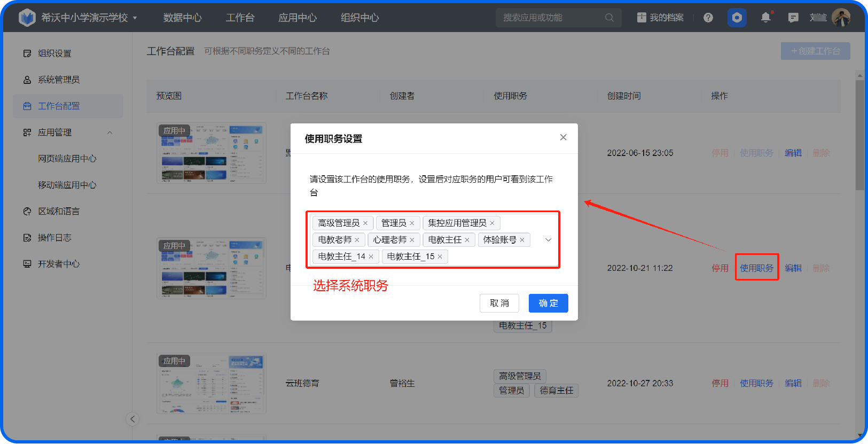Open 云班德育 preview thumbnail

point(212,383)
